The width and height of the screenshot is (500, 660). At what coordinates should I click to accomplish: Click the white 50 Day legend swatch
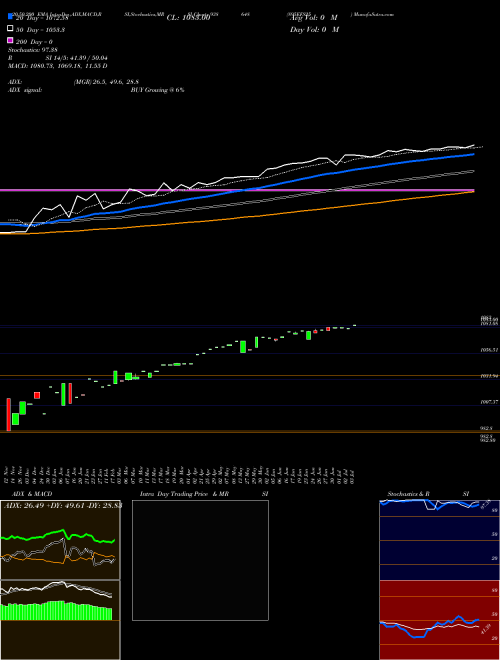tap(10, 29)
